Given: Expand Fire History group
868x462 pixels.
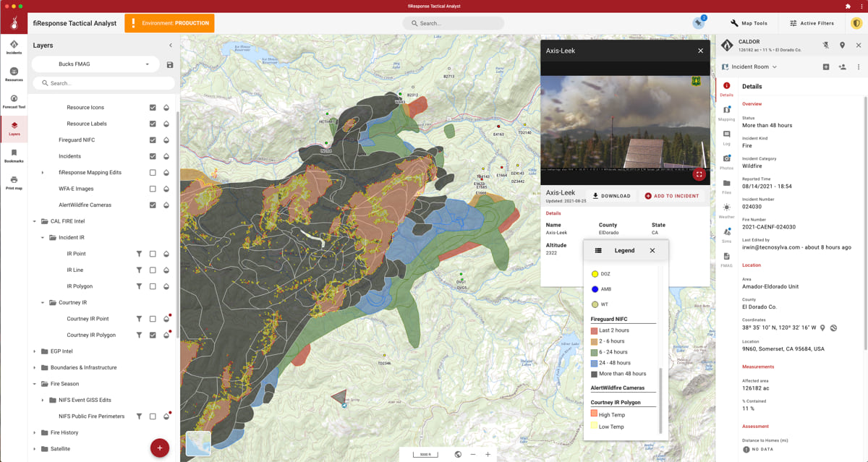Looking at the screenshot, I should [x=35, y=432].
